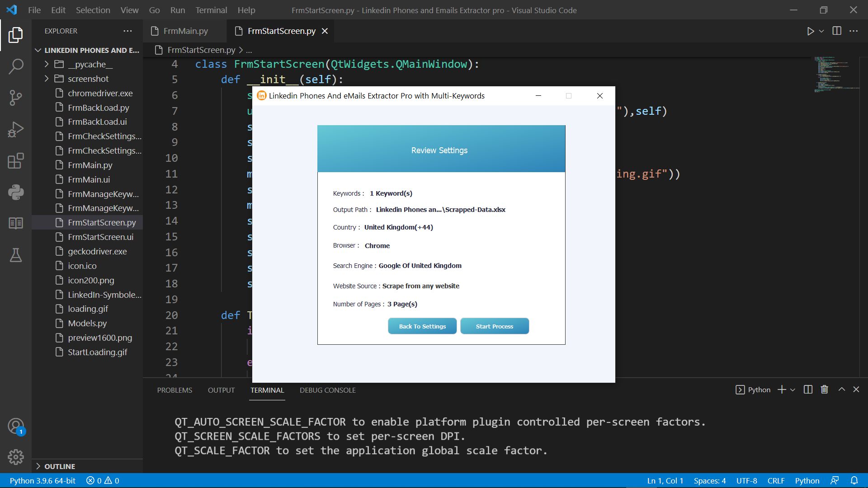Close the FrmStartScreen.py editor tab
Screen dimensions: 868x488
coord(325,31)
